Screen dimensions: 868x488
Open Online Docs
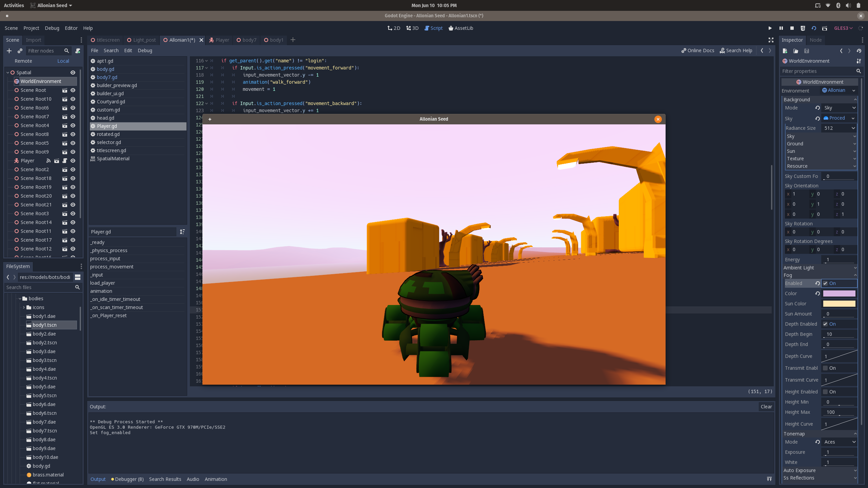(697, 50)
